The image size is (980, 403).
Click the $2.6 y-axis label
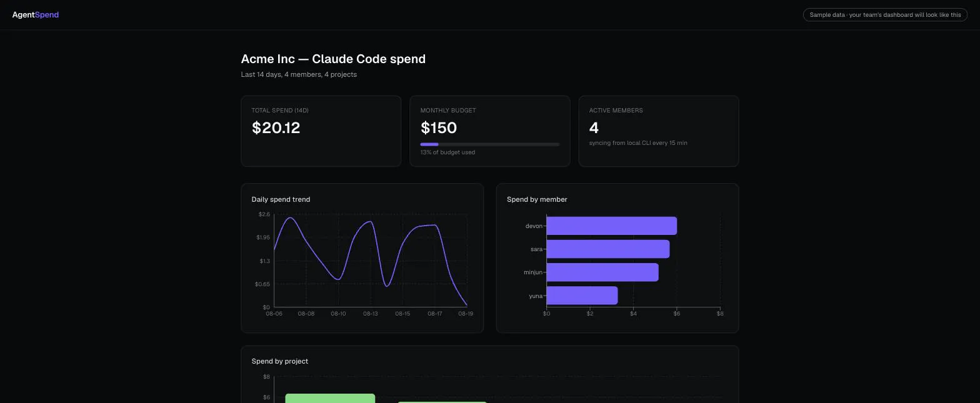pyautogui.click(x=264, y=214)
